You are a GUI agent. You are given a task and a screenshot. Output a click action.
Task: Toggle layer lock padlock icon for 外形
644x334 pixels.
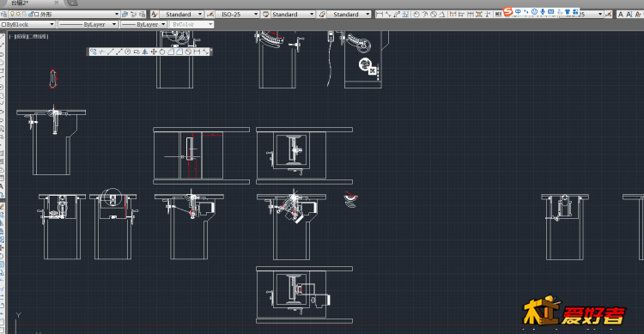pyautogui.click(x=31, y=15)
